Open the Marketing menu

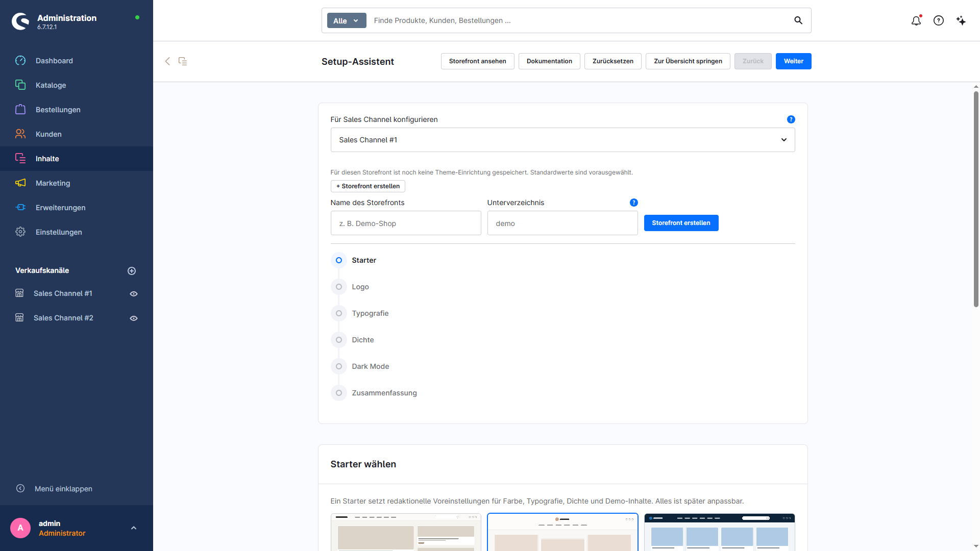point(77,183)
